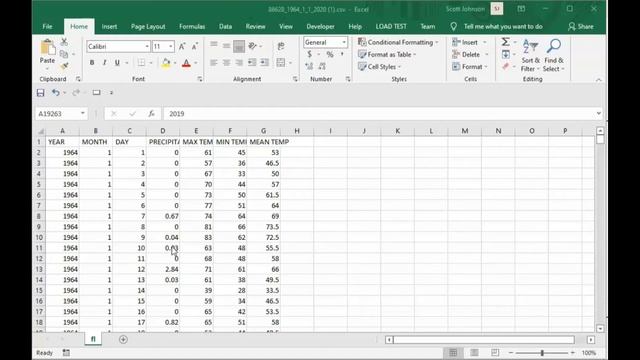Click the AutoSum sigma icon
The height and width of the screenshot is (360, 640).
coord(505,42)
